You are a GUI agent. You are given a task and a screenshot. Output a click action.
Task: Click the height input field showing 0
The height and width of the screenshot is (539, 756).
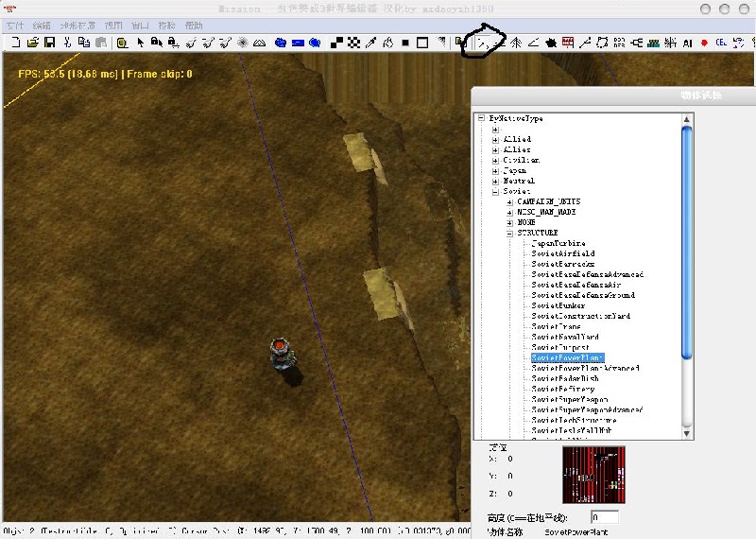click(605, 517)
